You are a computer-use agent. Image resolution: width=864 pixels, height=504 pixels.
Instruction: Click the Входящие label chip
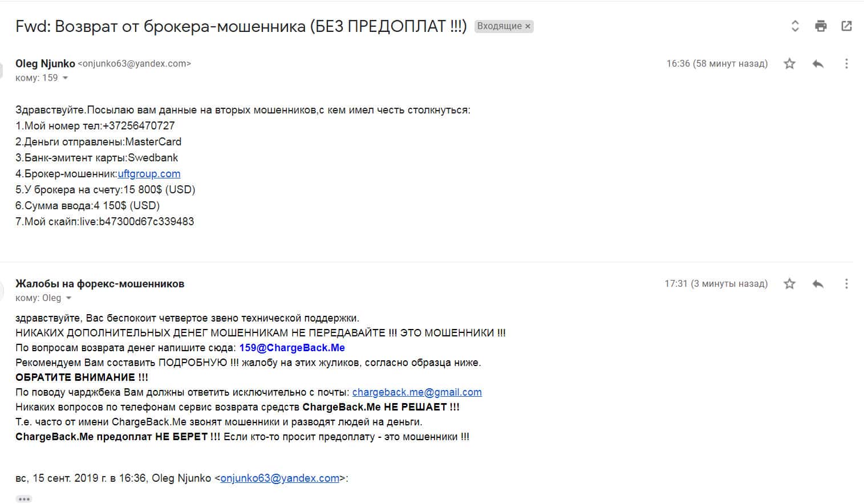coord(499,26)
